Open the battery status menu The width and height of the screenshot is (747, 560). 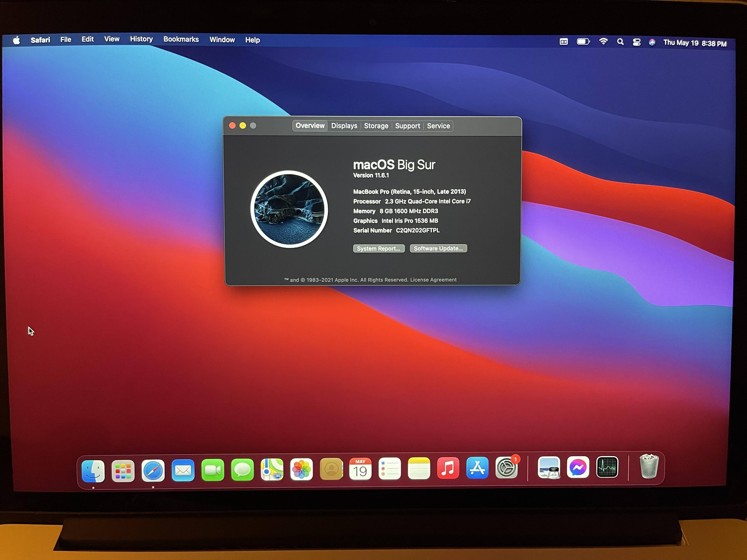click(x=583, y=42)
